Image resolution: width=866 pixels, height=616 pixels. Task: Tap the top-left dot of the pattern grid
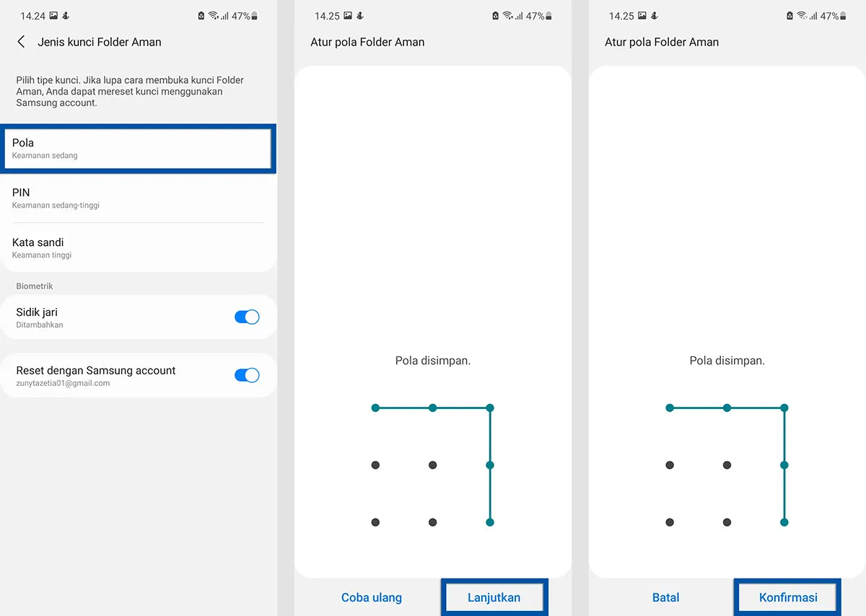point(375,408)
